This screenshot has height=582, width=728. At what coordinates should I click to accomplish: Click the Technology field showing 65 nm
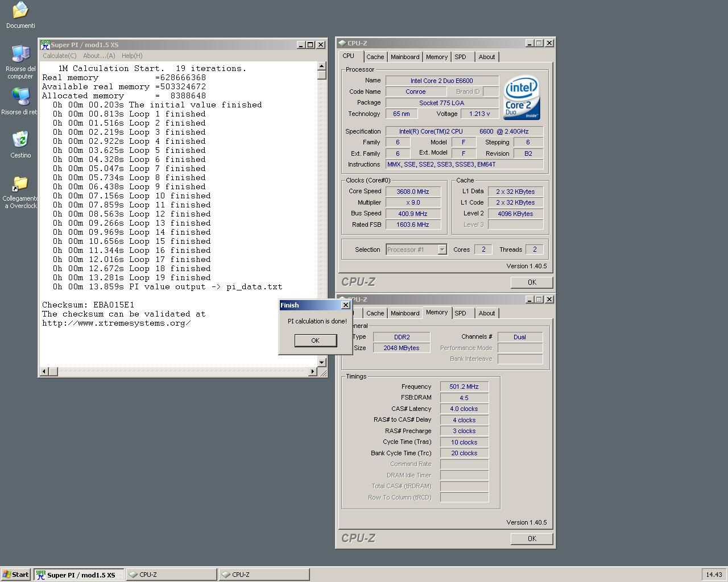point(402,114)
